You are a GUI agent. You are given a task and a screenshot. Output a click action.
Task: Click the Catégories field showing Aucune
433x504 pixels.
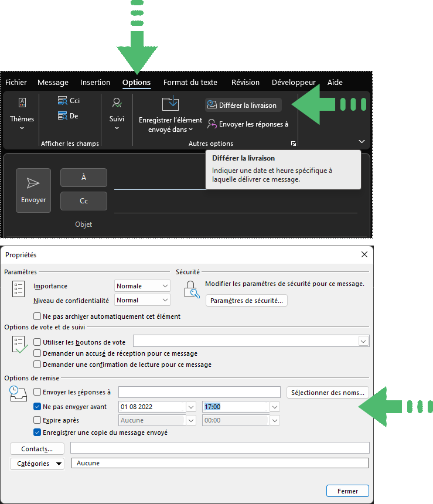click(x=220, y=463)
